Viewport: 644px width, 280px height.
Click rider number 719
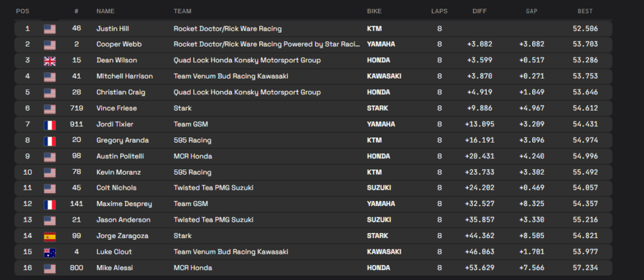[76, 108]
